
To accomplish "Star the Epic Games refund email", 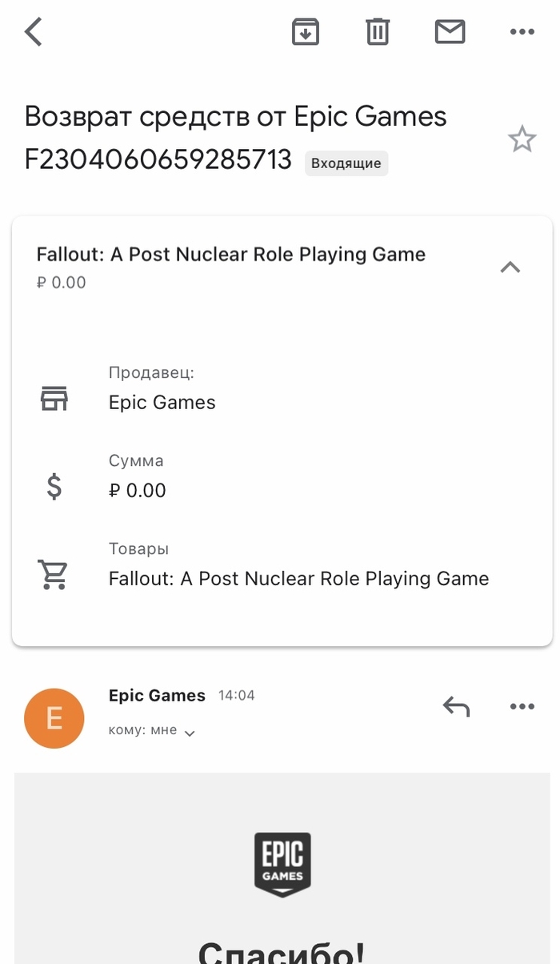I will (x=522, y=140).
